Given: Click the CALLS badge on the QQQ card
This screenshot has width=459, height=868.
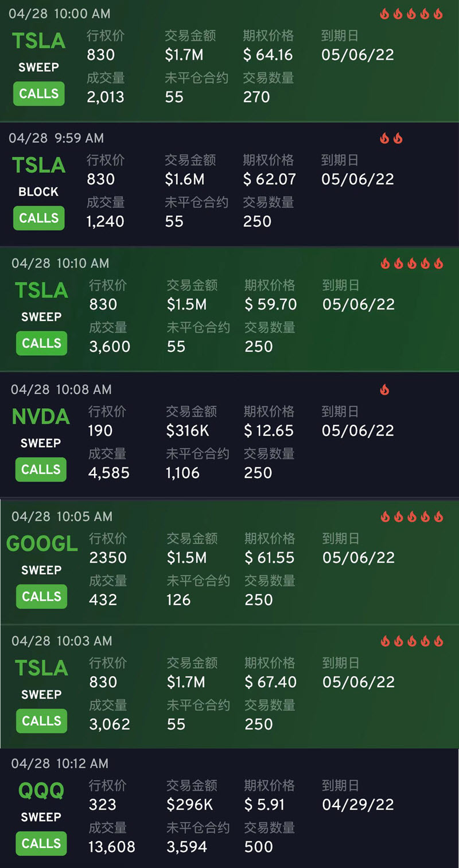Looking at the screenshot, I should (x=41, y=843).
